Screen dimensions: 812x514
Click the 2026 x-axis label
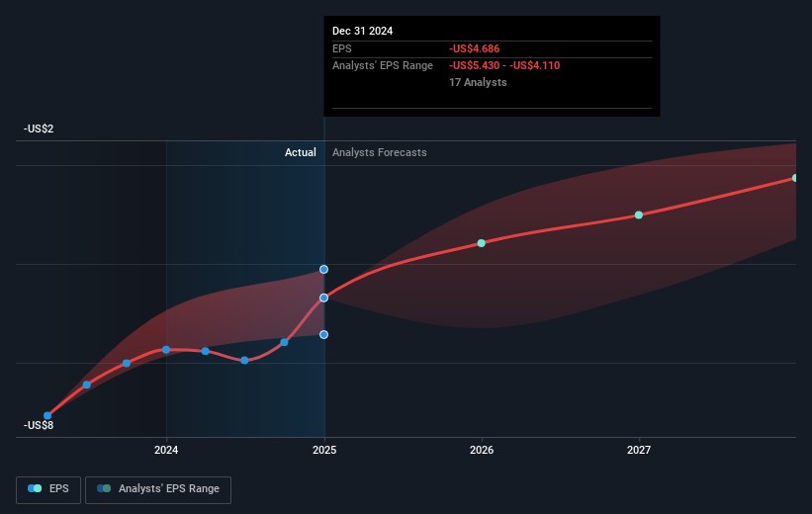click(482, 451)
